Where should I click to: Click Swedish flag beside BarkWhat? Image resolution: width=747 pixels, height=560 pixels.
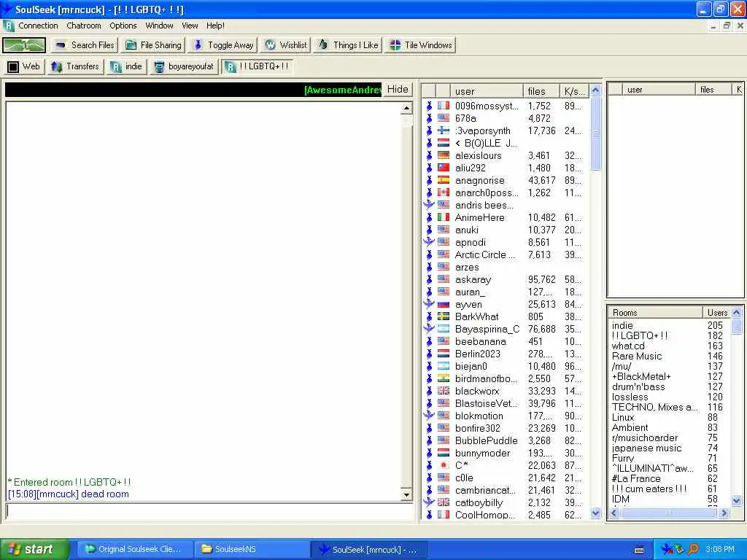444,316
